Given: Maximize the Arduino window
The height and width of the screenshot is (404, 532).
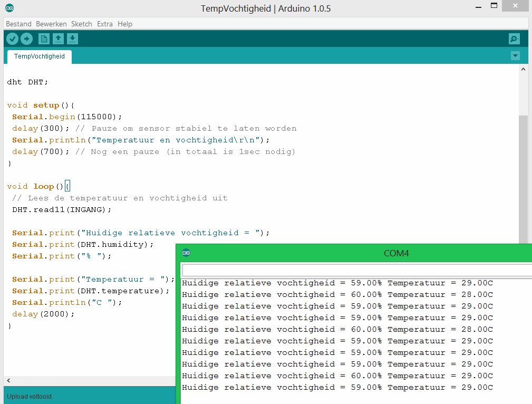Looking at the screenshot, I should click(494, 6).
